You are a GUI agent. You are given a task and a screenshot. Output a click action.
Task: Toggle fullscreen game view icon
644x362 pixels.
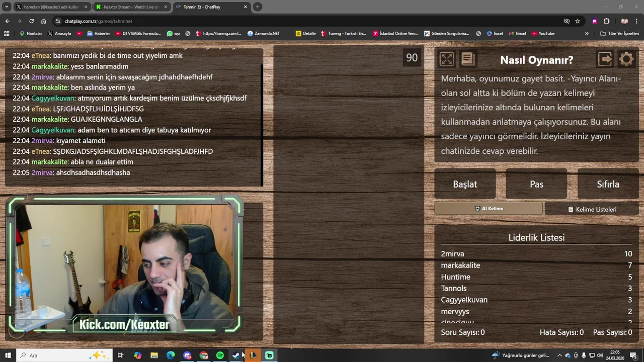(x=447, y=59)
